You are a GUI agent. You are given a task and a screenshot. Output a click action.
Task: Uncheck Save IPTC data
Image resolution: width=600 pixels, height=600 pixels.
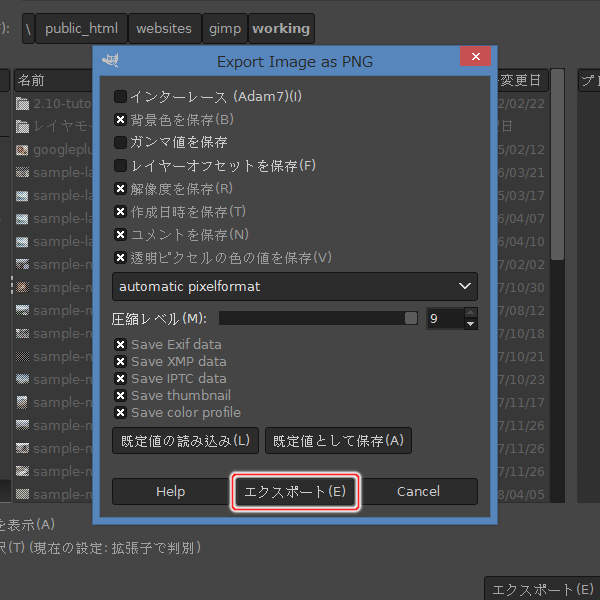click(x=120, y=378)
